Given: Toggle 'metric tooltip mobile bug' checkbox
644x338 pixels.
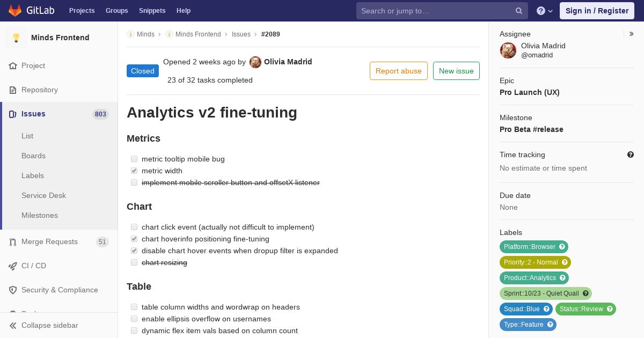Looking at the screenshot, I should click(134, 159).
